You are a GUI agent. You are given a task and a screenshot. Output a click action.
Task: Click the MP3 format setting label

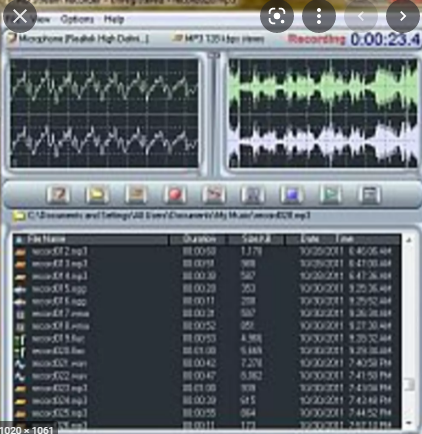tap(224, 39)
